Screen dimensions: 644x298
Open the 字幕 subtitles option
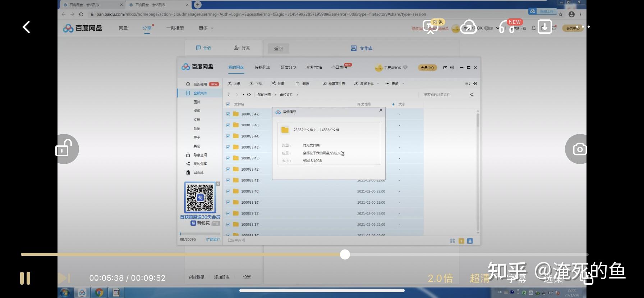[517, 278]
